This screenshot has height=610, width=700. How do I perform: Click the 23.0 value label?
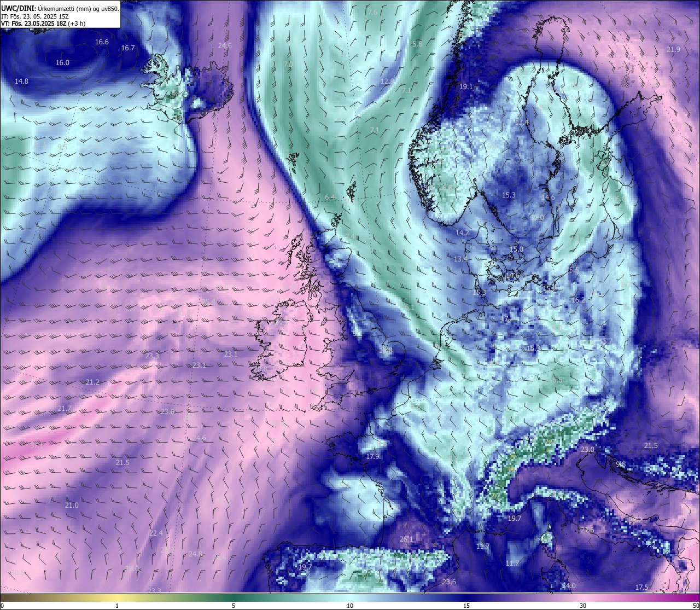(x=587, y=450)
